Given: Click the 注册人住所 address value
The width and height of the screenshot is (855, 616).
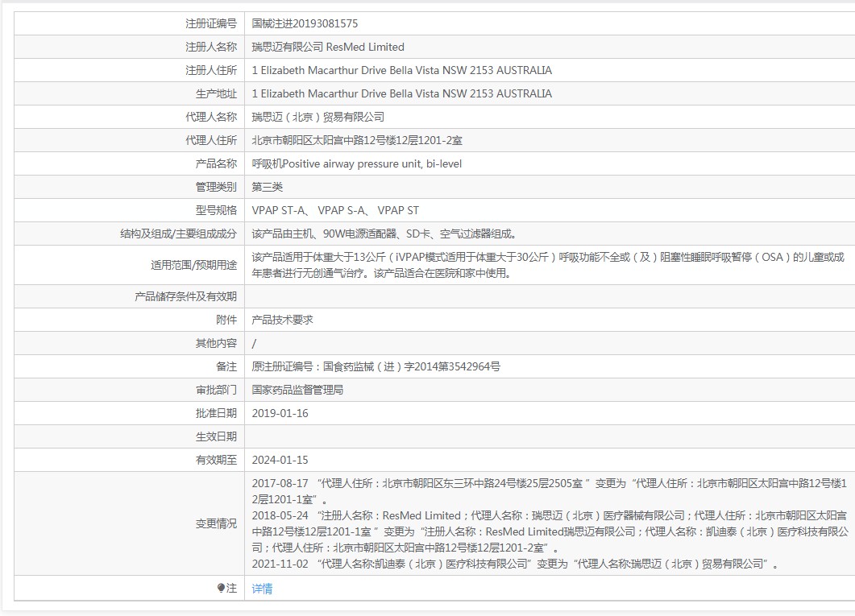Looking at the screenshot, I should tap(402, 70).
